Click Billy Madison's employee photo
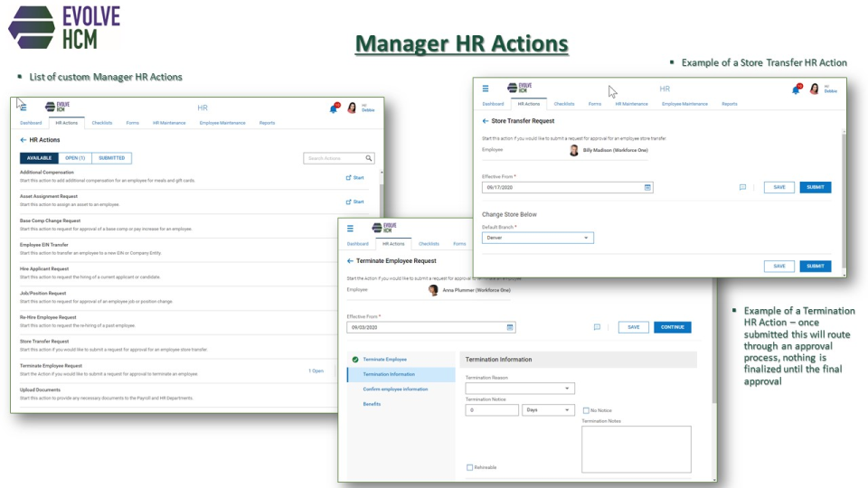Screen dimensions: 868x488 coord(574,150)
